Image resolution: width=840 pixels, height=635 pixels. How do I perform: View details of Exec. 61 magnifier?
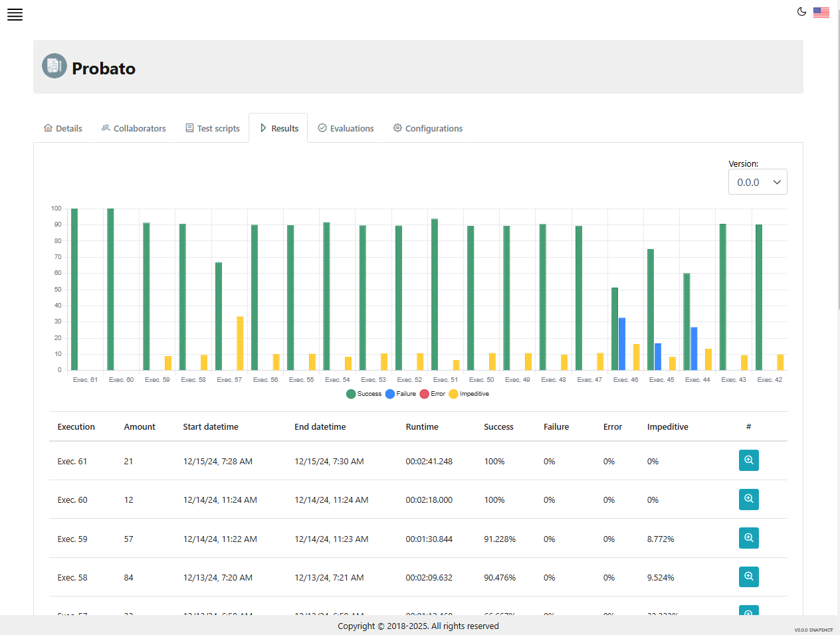(748, 460)
